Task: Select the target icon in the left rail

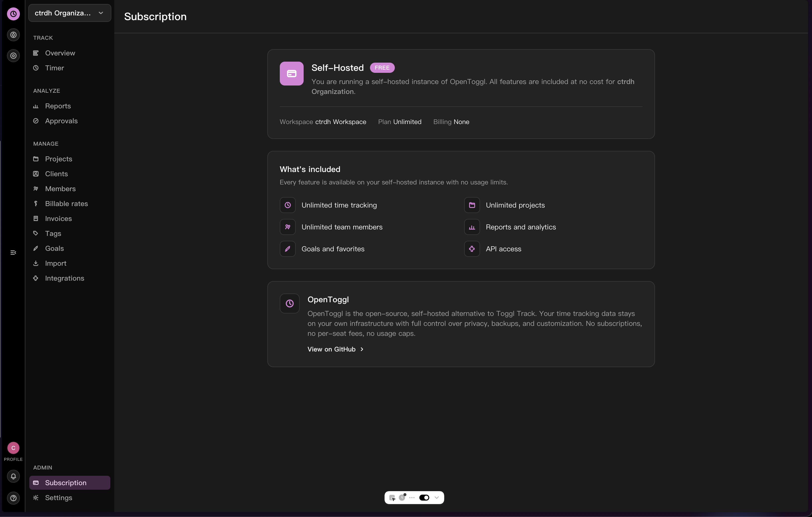Action: pyautogui.click(x=13, y=56)
